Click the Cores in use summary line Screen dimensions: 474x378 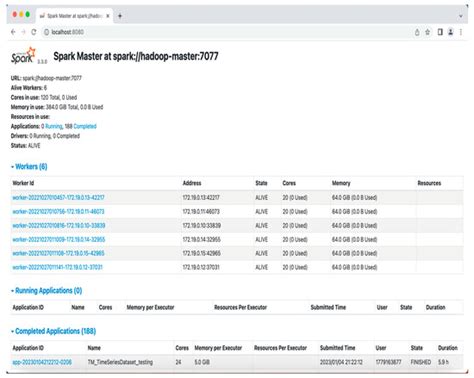44,98
